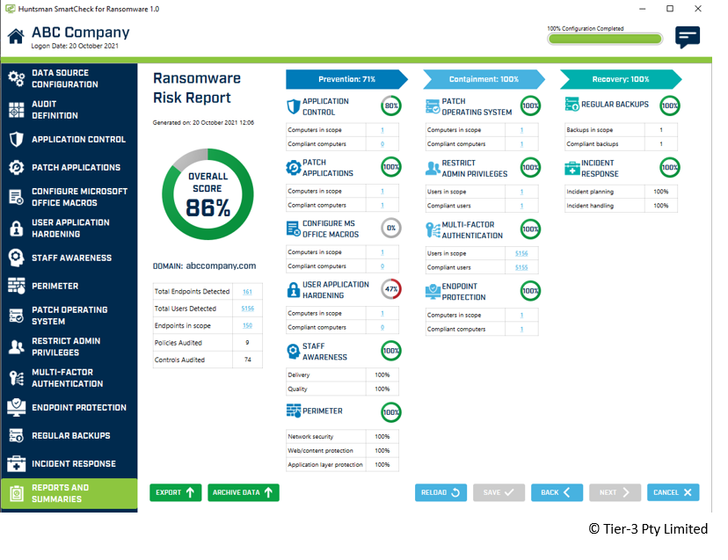Click the home icon beside ABC Company
Viewport: 728px width, 560px height.
coord(16,36)
